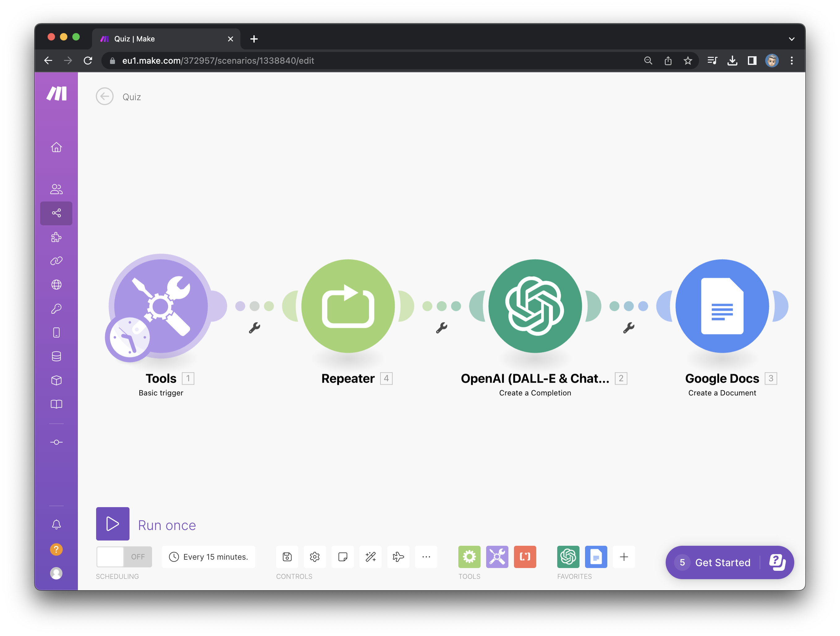Open orange Text parser brackets tool
840x636 pixels.
click(x=525, y=557)
